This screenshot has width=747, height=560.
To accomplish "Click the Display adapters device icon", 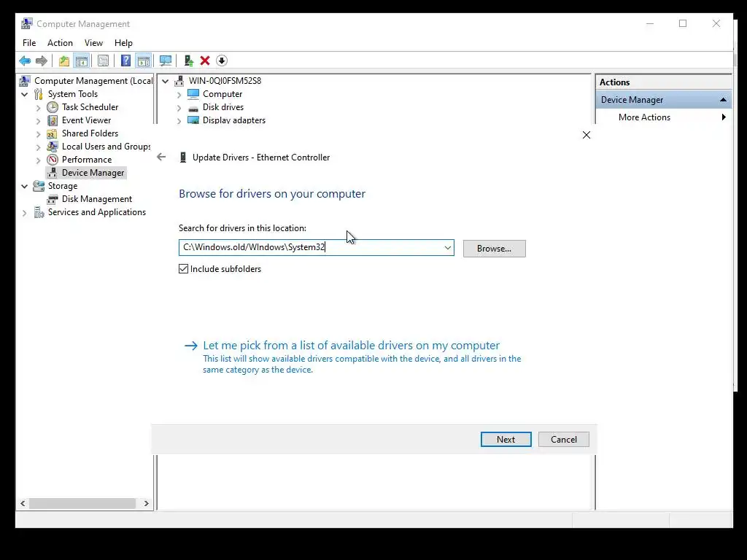I will click(x=193, y=120).
